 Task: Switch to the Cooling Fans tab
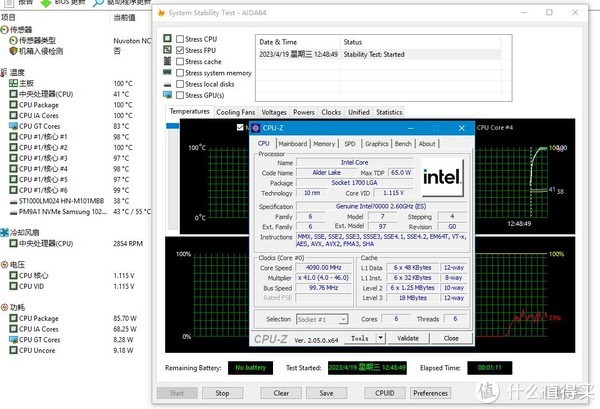(x=235, y=113)
